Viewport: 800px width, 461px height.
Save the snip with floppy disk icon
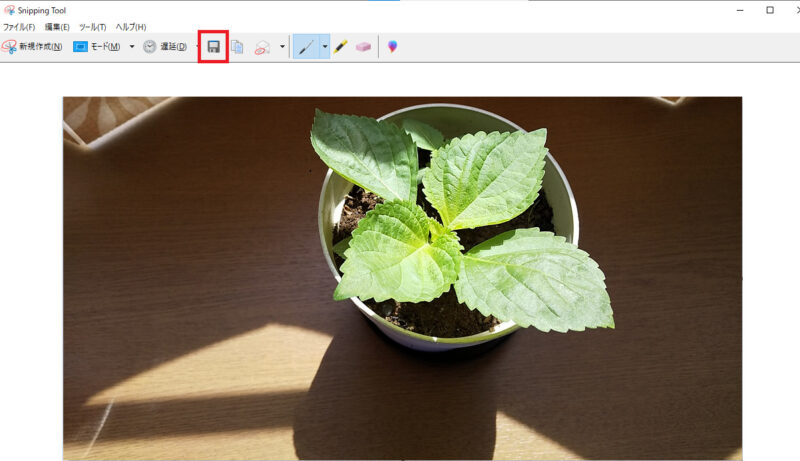(213, 47)
